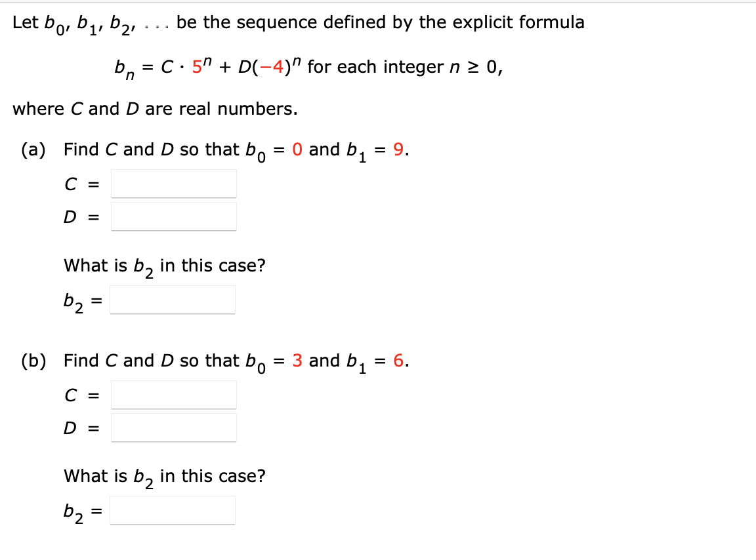Click the b2 answer box in part (a)

coord(173,300)
